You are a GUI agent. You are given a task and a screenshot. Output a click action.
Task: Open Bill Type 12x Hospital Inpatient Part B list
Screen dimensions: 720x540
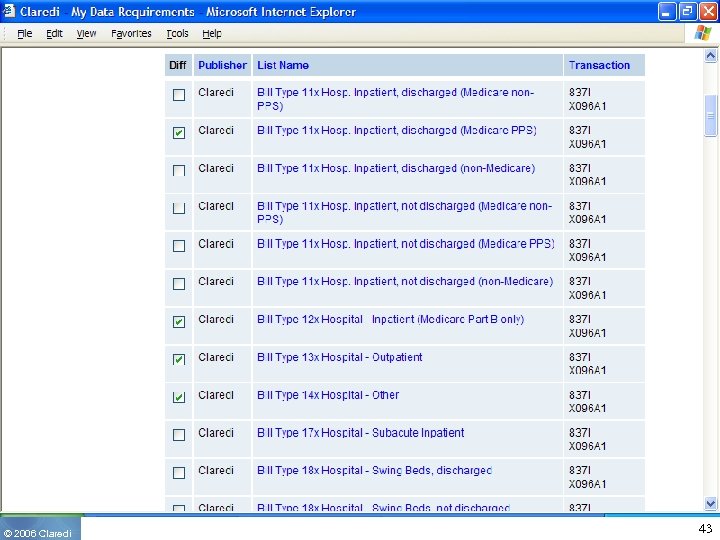(x=391, y=319)
